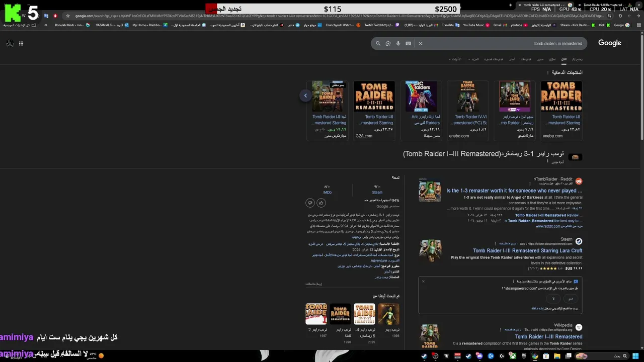Open the Google apps grid icon
Screen dimensions: 644x362
(21, 44)
